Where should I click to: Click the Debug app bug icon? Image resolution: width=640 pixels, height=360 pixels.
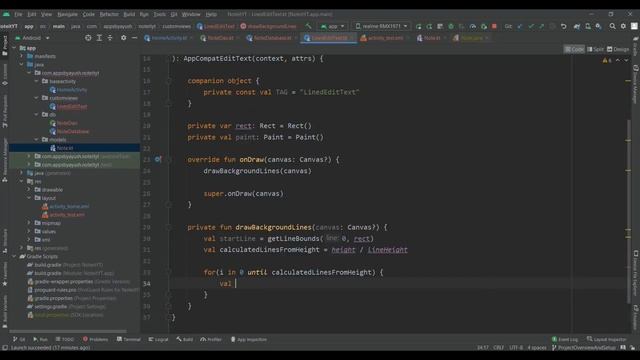pos(451,26)
